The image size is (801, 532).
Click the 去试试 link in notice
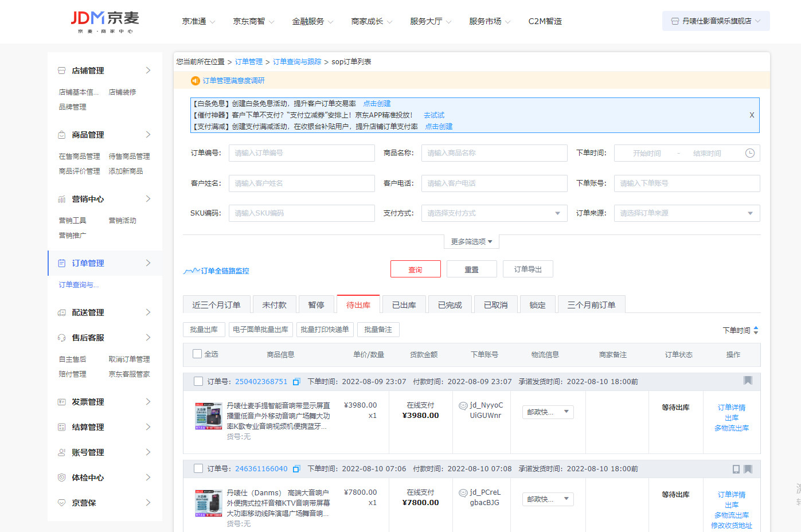(434, 115)
